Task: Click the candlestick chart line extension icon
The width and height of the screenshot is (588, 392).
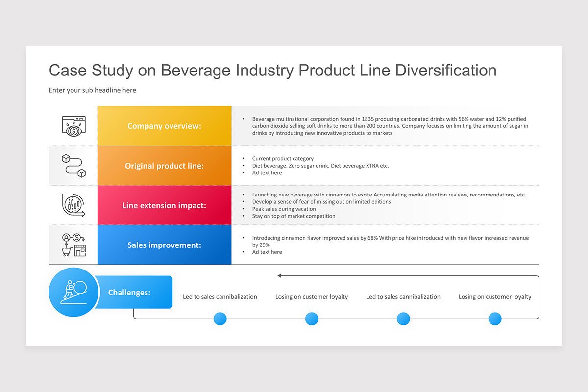Action: click(x=73, y=205)
